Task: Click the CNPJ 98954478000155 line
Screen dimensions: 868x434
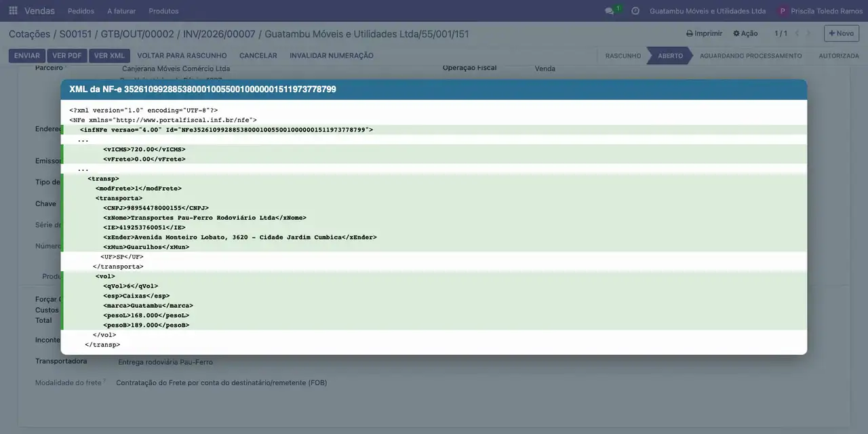Action: pos(156,208)
